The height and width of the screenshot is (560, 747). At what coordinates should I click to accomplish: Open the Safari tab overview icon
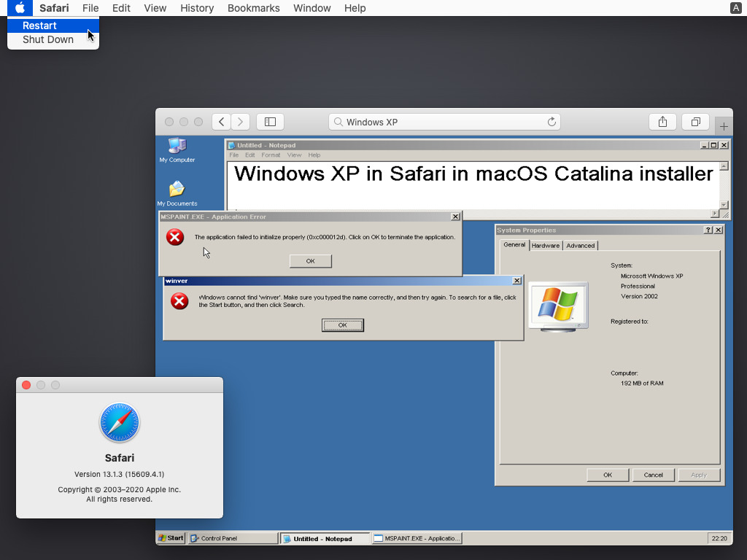(695, 122)
